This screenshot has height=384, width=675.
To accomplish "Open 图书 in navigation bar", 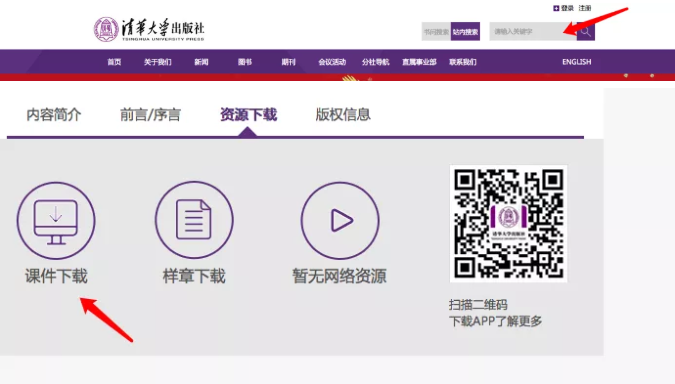I will click(245, 62).
